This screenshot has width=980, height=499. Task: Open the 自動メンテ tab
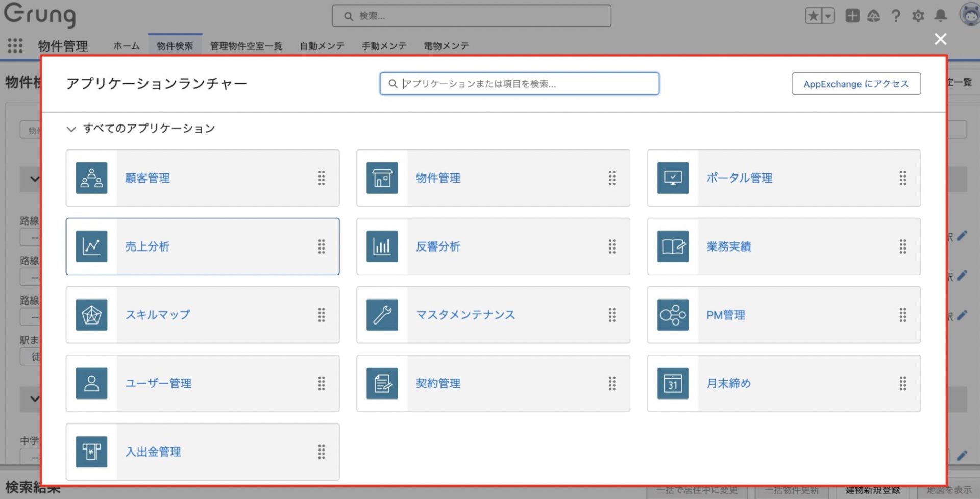pos(322,46)
